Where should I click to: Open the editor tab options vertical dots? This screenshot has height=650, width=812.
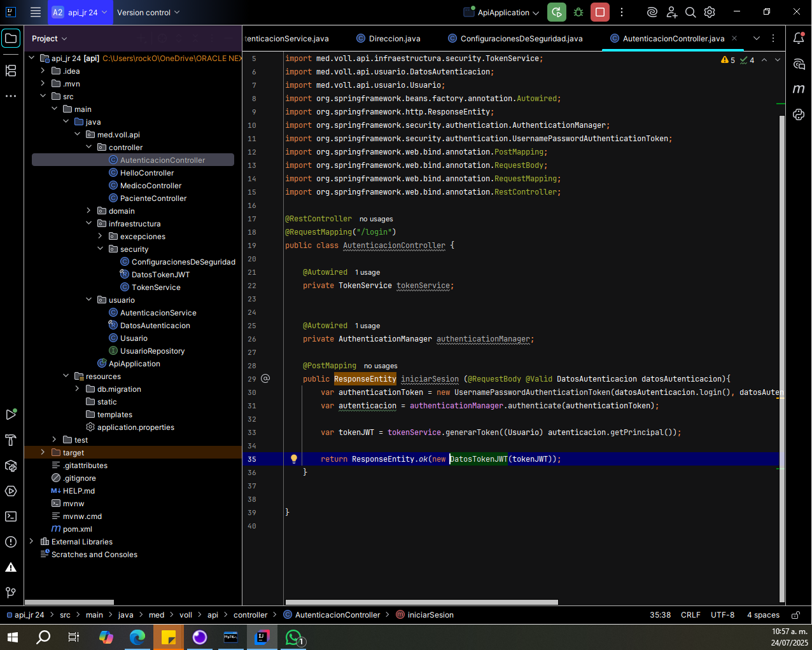(x=773, y=38)
